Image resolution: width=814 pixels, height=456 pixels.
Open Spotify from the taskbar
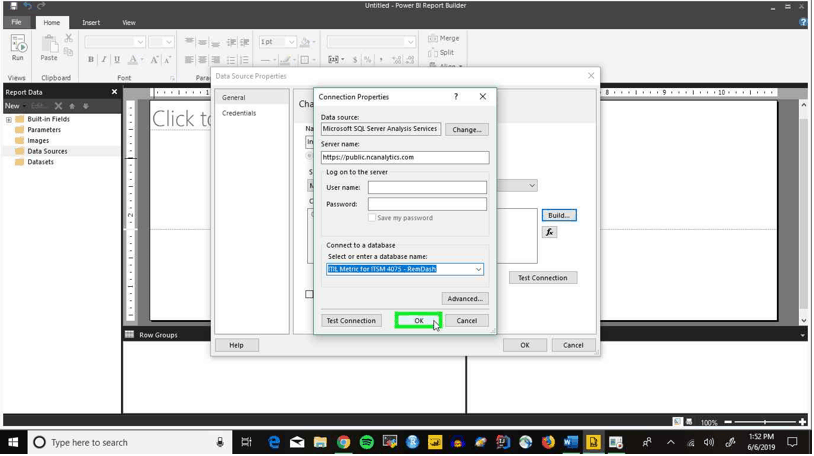[367, 442]
